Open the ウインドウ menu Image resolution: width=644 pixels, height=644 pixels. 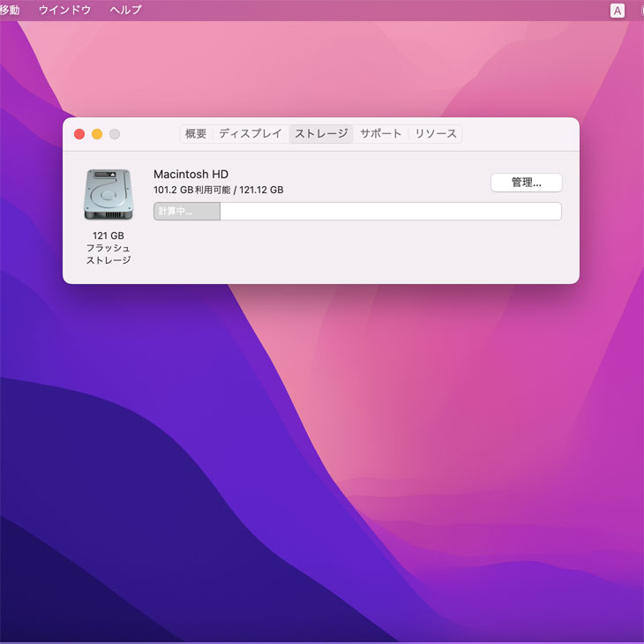point(65,11)
